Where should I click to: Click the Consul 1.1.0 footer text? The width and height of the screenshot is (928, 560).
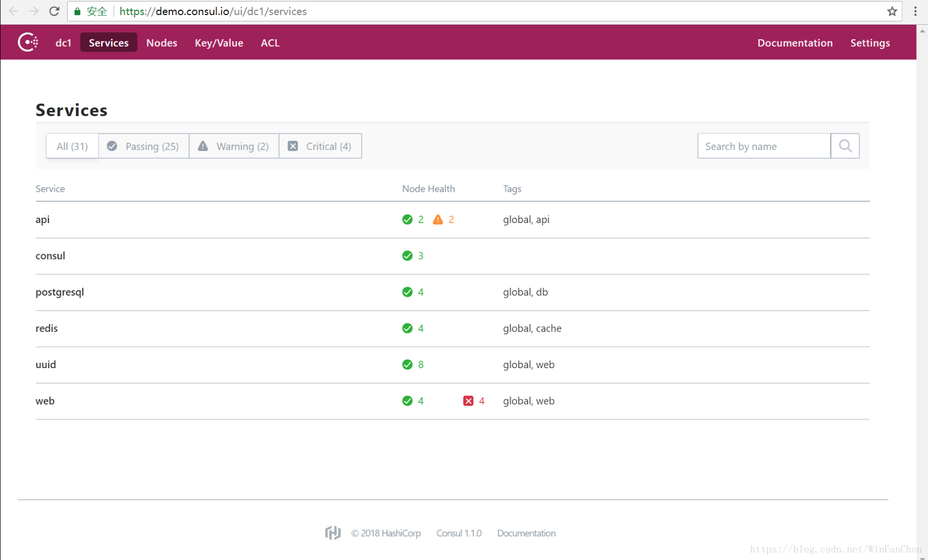click(x=459, y=533)
